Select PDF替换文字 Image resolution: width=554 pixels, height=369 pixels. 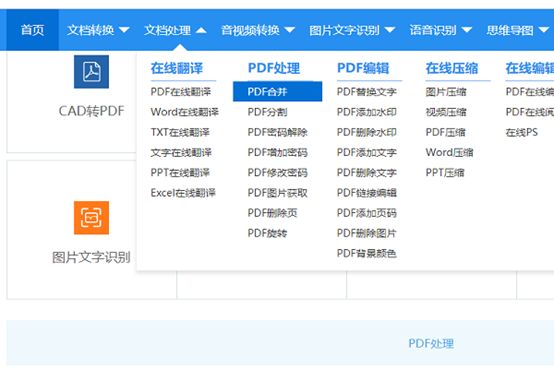click(366, 92)
